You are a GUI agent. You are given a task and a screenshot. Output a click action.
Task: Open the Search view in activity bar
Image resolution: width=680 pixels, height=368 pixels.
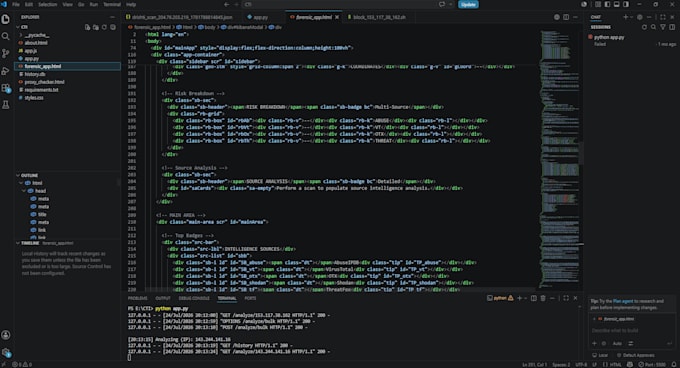[6, 36]
